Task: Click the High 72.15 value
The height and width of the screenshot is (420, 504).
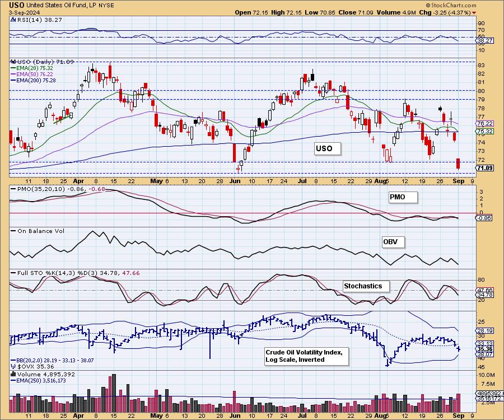Action: coord(286,12)
